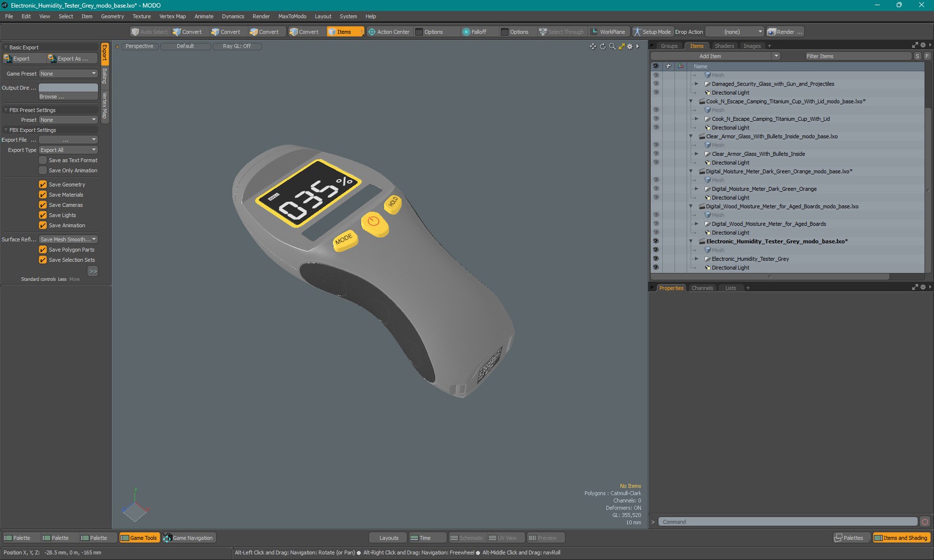This screenshot has width=934, height=560.
Task: Click the More standard controls link
Action: (x=75, y=279)
